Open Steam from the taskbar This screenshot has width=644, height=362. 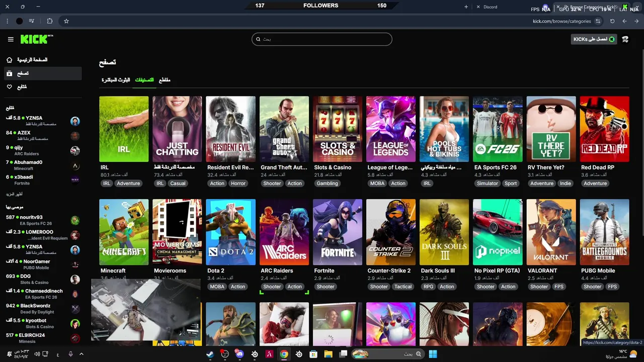(210, 354)
